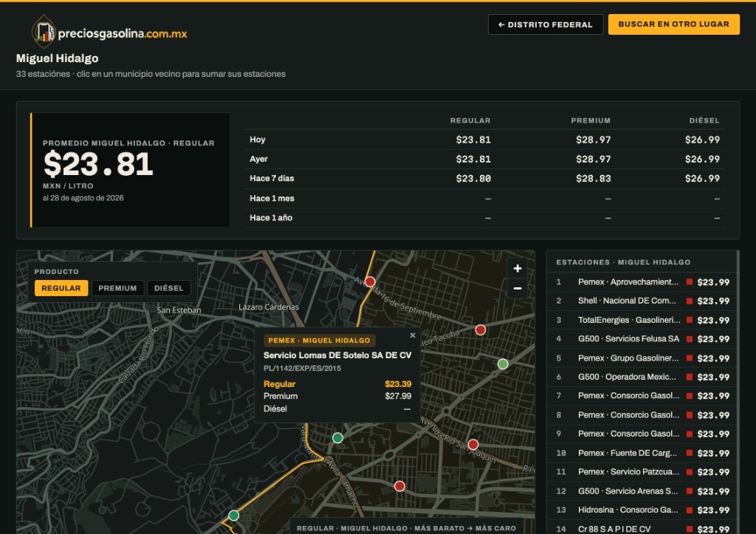Select the Regular product filter
Screen dimensions: 756x534
click(61, 288)
